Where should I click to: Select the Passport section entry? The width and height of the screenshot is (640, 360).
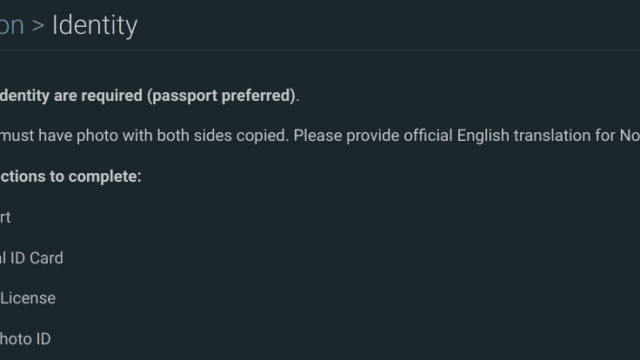point(5,217)
